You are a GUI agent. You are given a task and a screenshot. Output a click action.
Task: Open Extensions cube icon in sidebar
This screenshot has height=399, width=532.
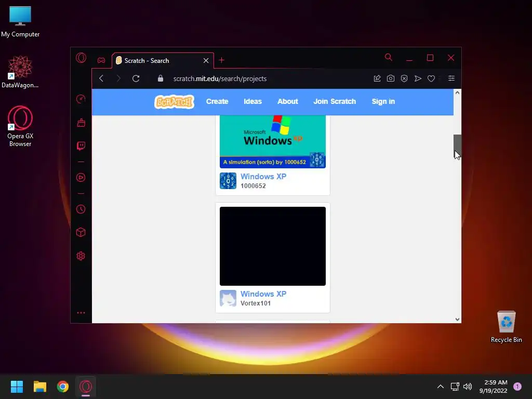coord(81,232)
